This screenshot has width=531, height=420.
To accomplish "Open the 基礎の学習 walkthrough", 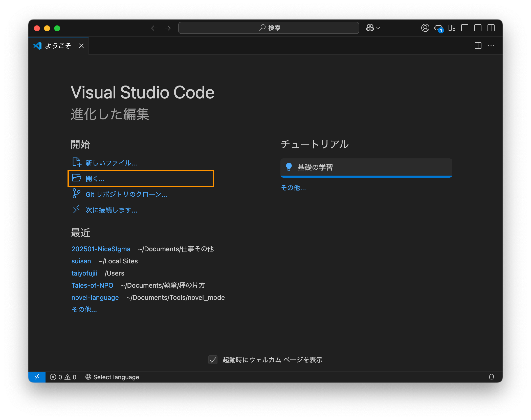I will [366, 167].
